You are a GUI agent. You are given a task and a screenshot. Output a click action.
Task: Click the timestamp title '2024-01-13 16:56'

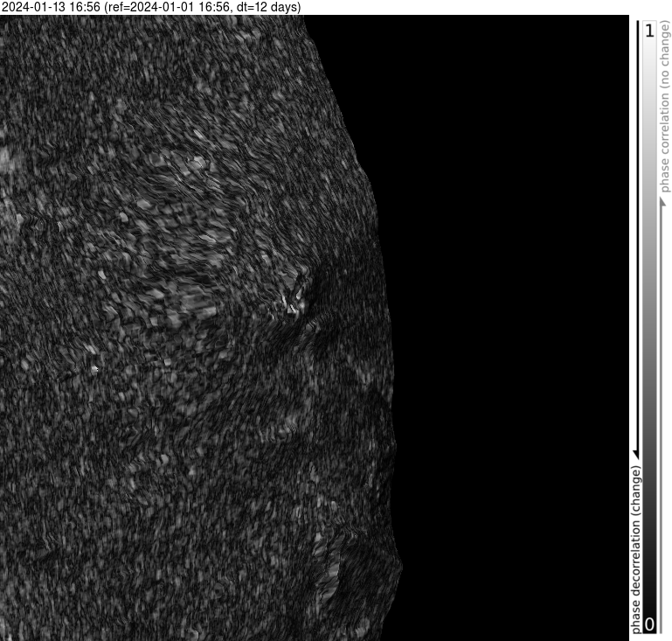pyautogui.click(x=51, y=7)
